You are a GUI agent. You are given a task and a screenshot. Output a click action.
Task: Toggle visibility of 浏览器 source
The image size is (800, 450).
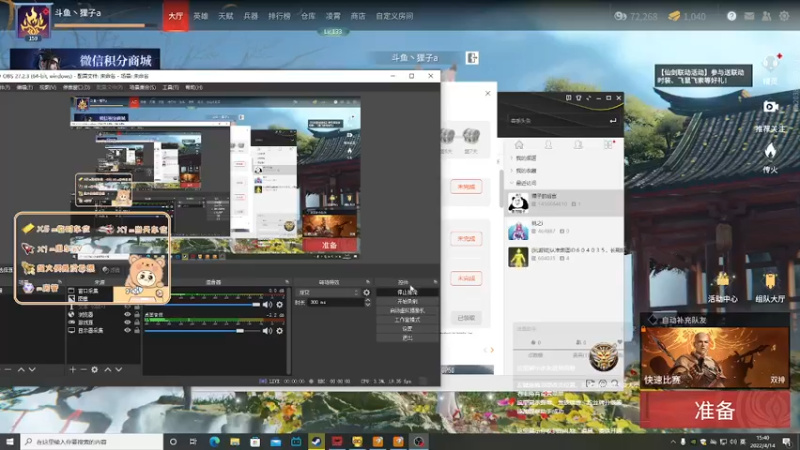coord(128,315)
